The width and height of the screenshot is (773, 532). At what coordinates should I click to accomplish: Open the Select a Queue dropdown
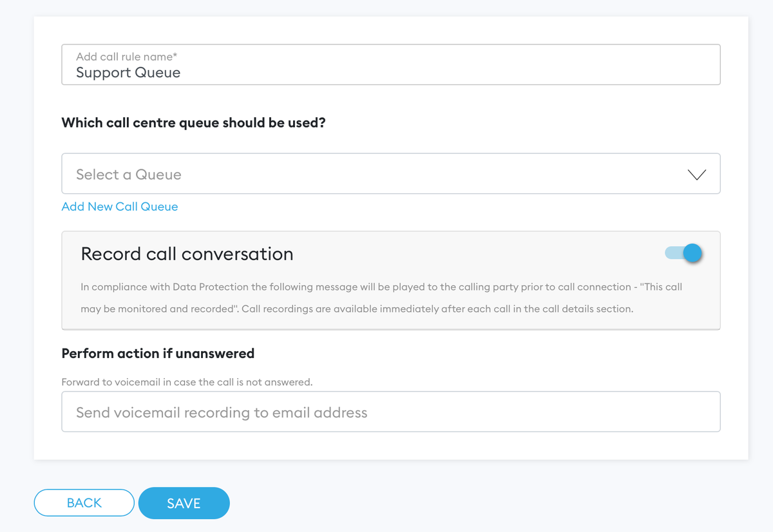(390, 173)
